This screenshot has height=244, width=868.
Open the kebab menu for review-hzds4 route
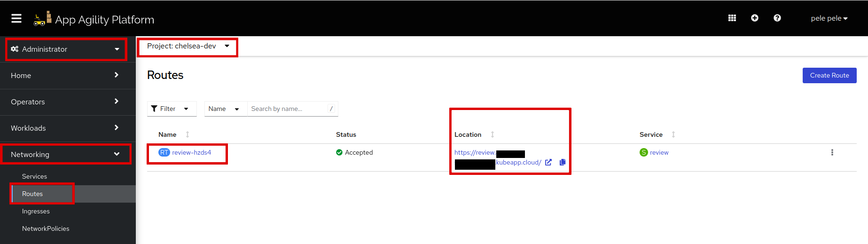tap(832, 152)
